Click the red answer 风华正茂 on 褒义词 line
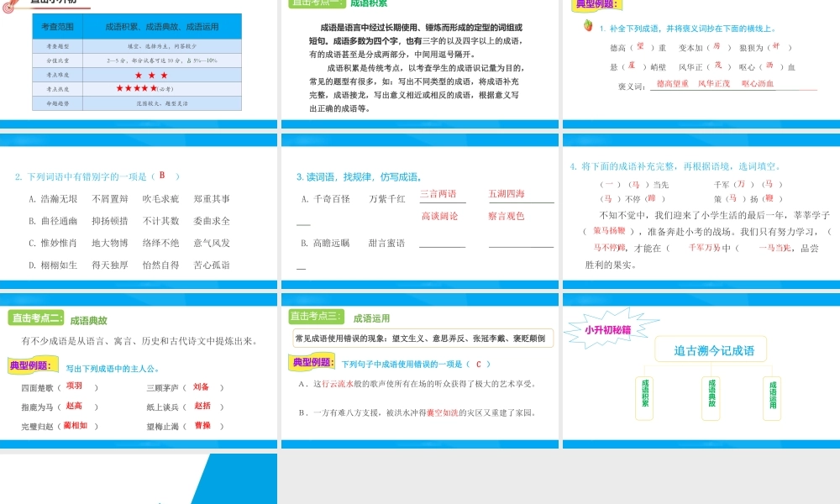 tap(714, 83)
